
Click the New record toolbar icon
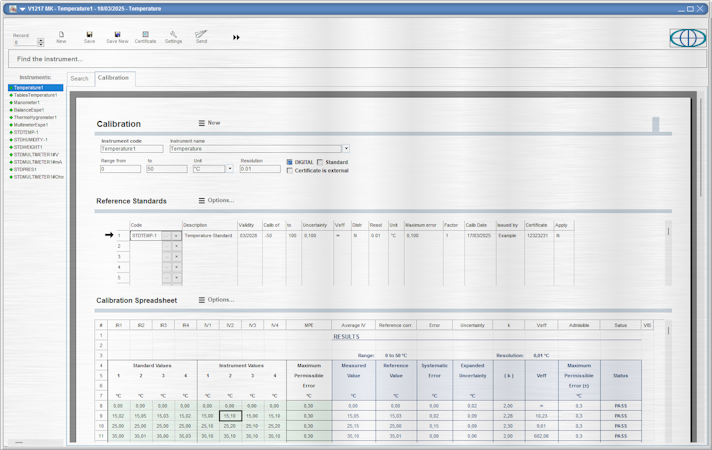pos(61,37)
